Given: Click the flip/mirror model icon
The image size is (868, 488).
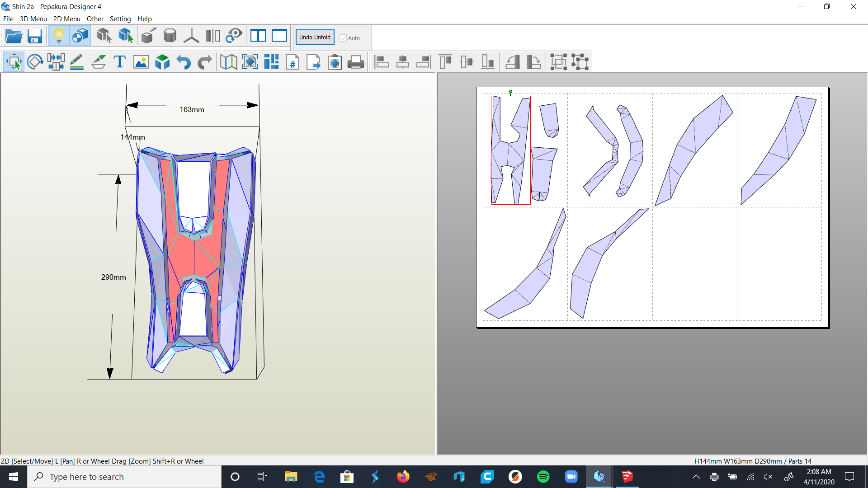Looking at the screenshot, I should coord(212,36).
